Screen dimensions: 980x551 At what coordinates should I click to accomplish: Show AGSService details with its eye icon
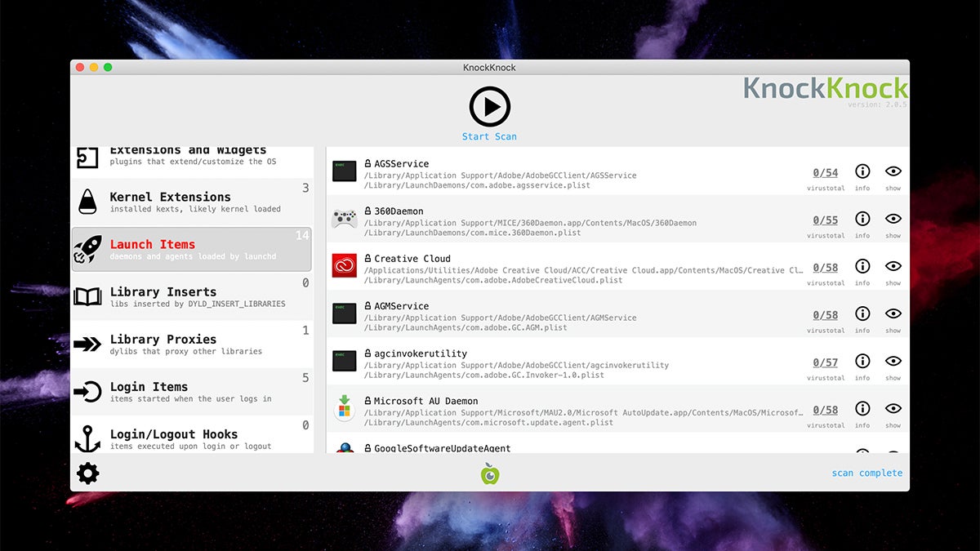[893, 172]
